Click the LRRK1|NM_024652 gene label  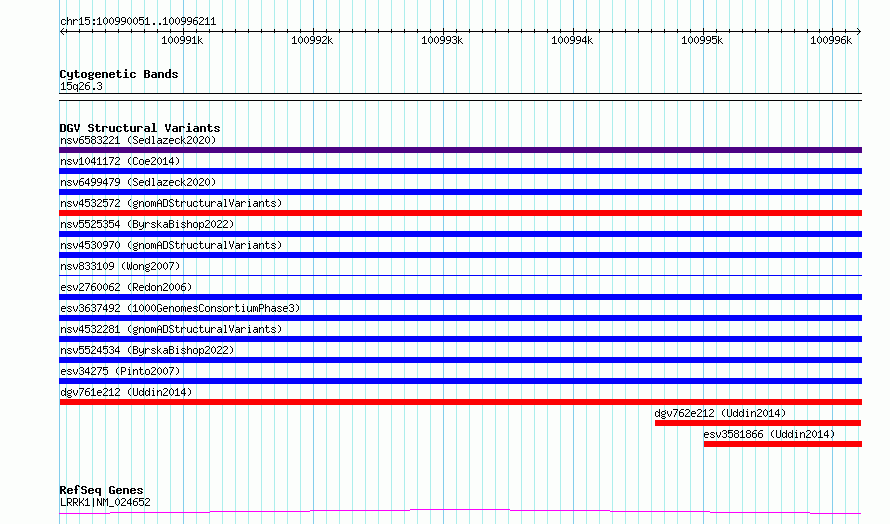(105, 502)
